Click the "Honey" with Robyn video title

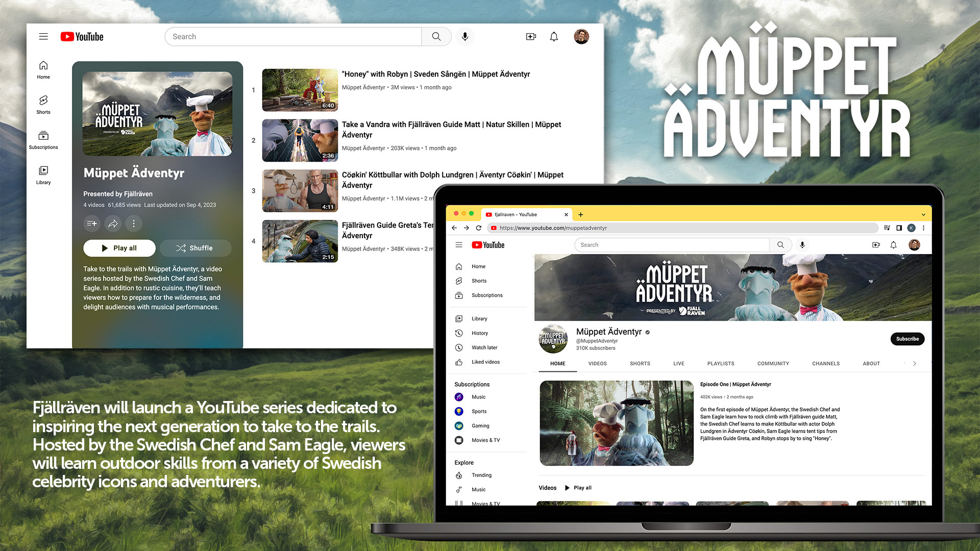tap(436, 74)
